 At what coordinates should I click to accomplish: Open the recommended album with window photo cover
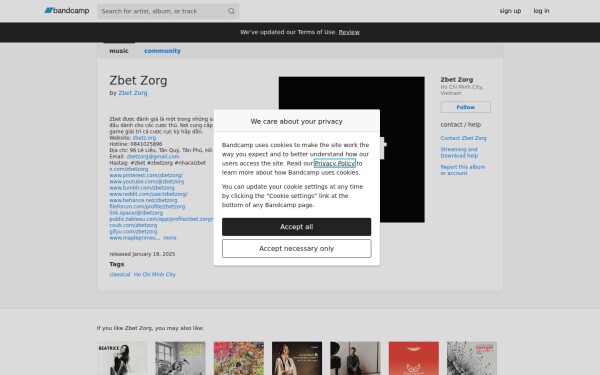180,358
